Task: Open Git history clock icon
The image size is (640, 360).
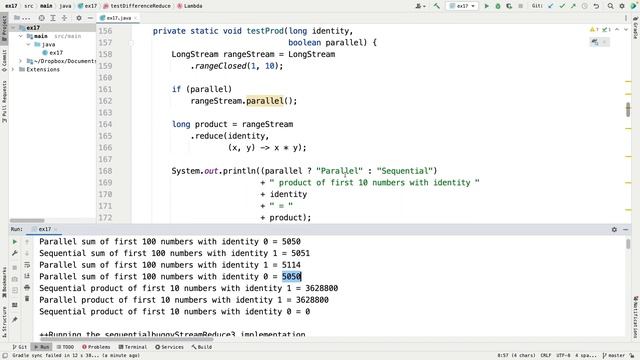Action: 584,6
